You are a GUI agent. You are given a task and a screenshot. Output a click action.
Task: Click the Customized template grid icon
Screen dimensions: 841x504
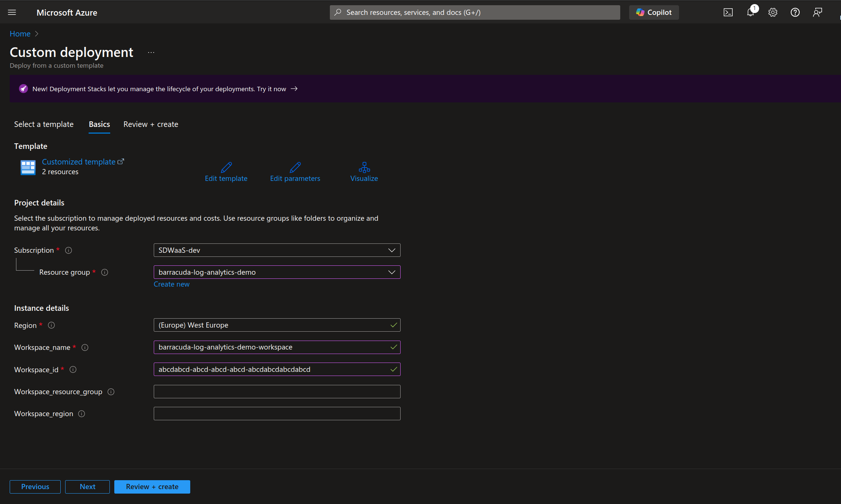coord(28,167)
